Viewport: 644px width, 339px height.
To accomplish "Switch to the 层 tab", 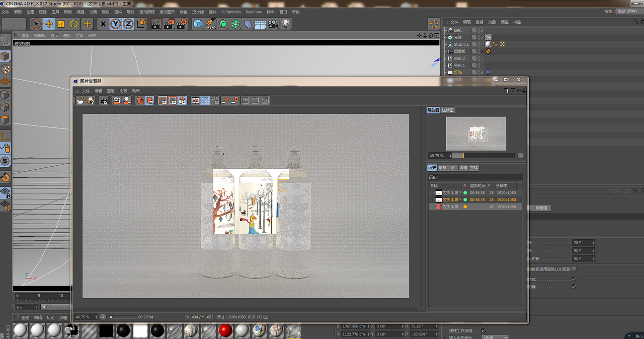I will tap(453, 168).
